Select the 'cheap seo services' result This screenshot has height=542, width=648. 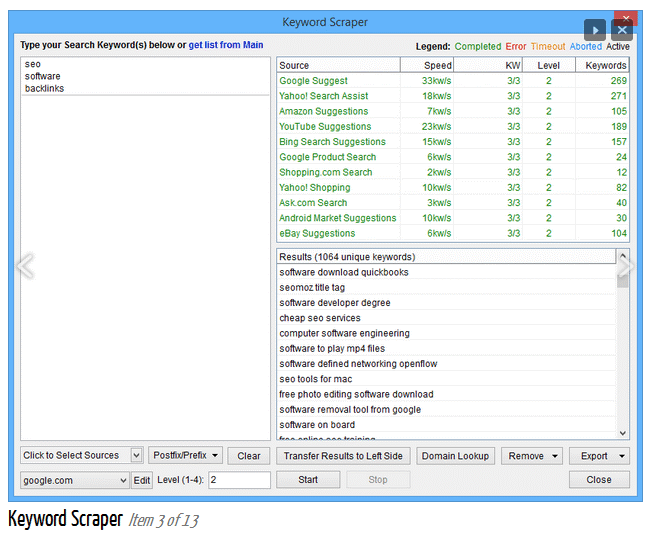tap(320, 318)
